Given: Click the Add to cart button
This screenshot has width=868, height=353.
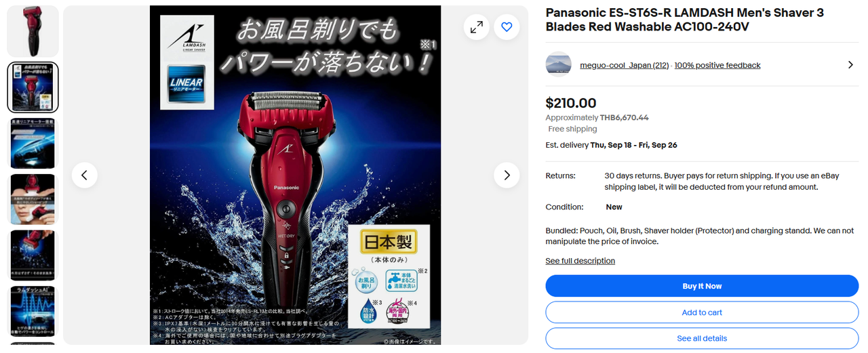Looking at the screenshot, I should coord(702,312).
